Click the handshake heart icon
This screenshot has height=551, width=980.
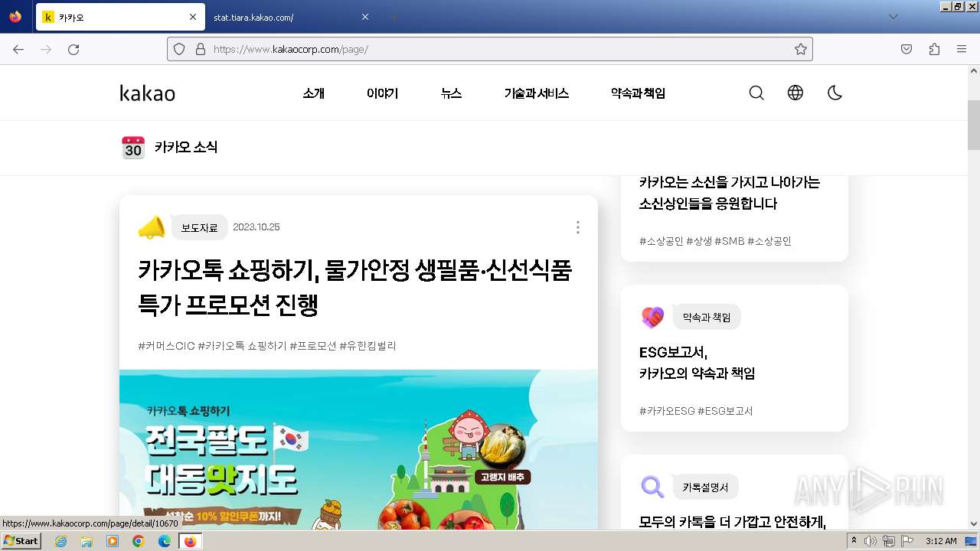(x=652, y=317)
